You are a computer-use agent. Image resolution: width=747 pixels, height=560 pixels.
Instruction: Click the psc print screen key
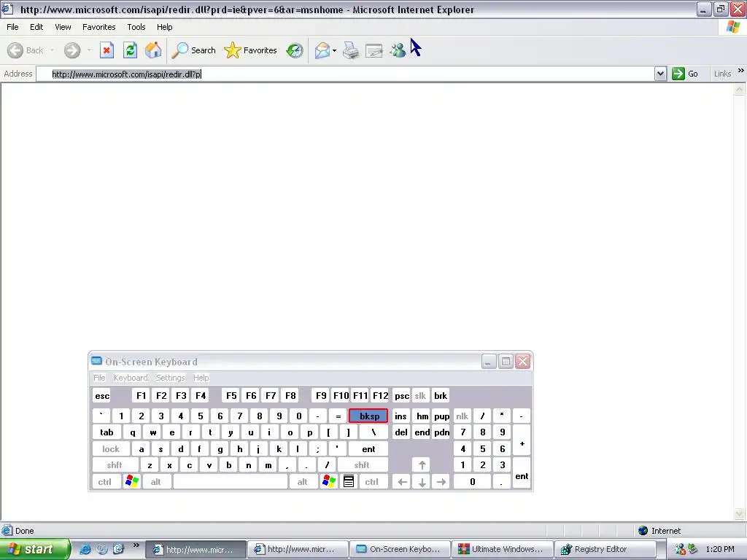pyautogui.click(x=402, y=396)
